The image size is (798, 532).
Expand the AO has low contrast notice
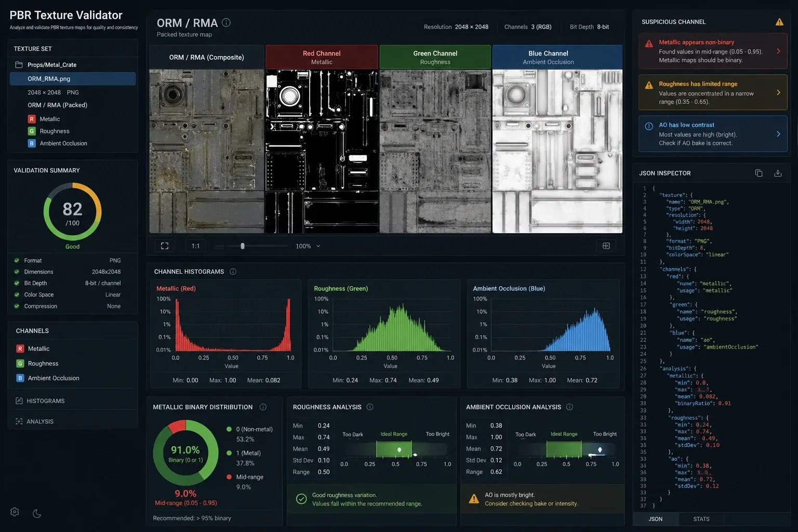[778, 134]
